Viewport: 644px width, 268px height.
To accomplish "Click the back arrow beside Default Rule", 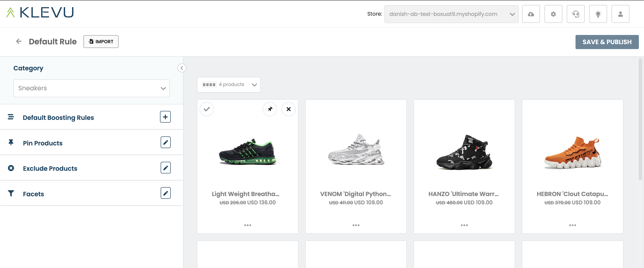I will point(19,41).
